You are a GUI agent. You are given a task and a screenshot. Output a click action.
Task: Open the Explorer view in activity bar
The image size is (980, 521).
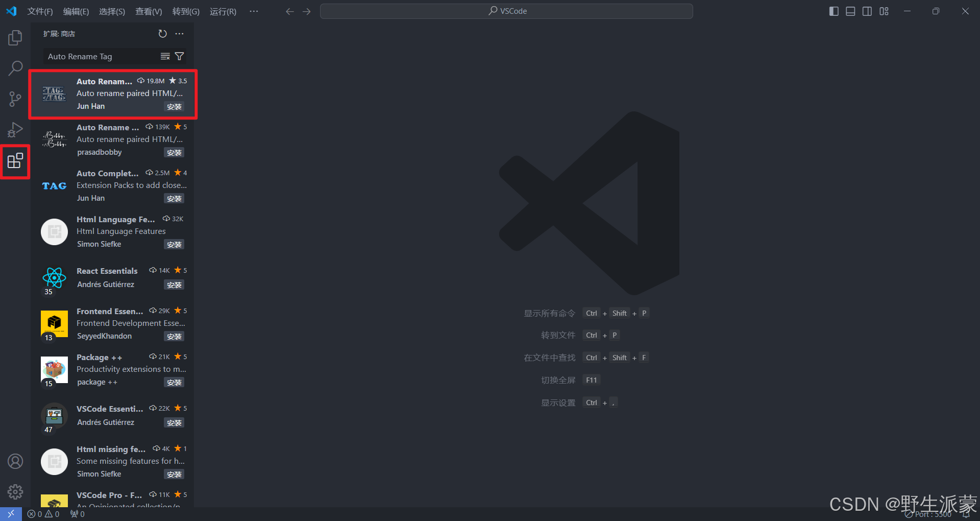click(15, 37)
